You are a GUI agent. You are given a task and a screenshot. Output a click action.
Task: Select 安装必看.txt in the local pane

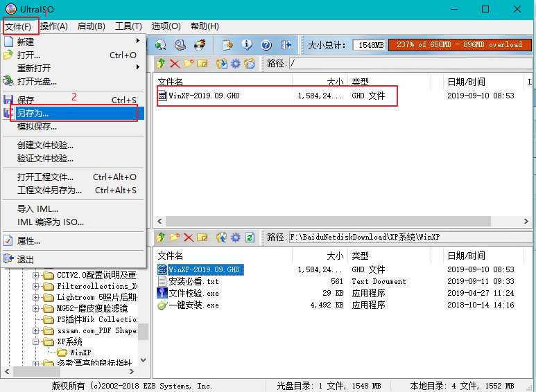coord(189,281)
